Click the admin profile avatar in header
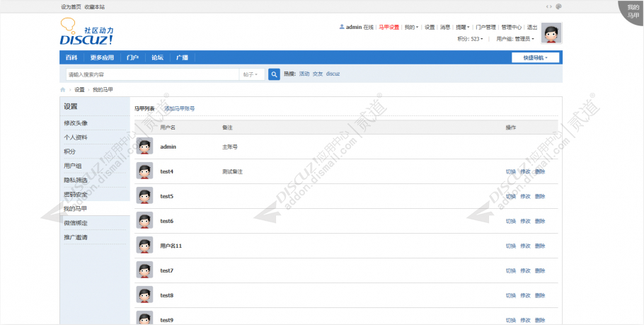The width and height of the screenshot is (644, 325). [551, 33]
